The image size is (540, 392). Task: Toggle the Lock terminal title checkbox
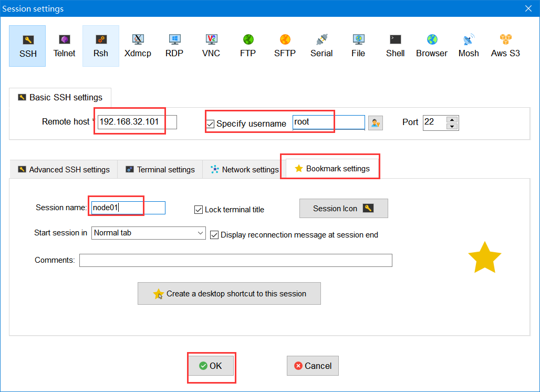199,210
